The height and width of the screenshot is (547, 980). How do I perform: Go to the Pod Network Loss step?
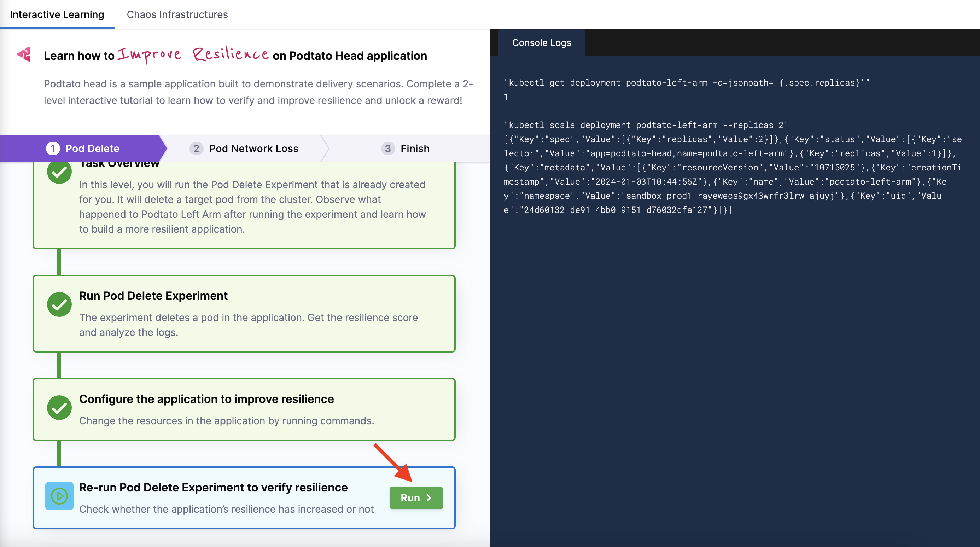click(x=253, y=149)
